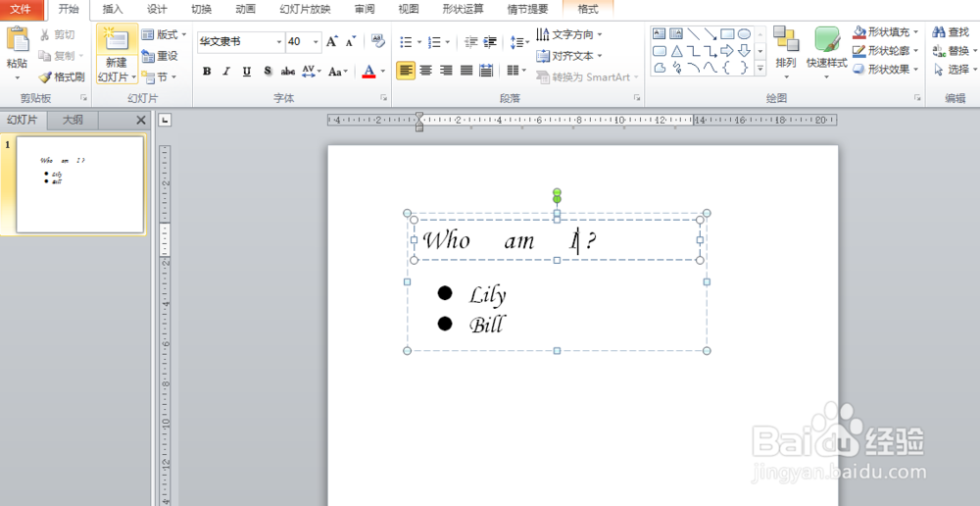Switch to the Design (设计) tab
This screenshot has height=506, width=980.
coord(157,9)
